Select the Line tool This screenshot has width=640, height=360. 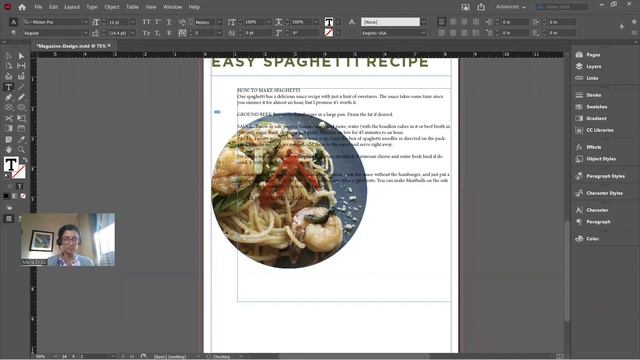(21, 87)
